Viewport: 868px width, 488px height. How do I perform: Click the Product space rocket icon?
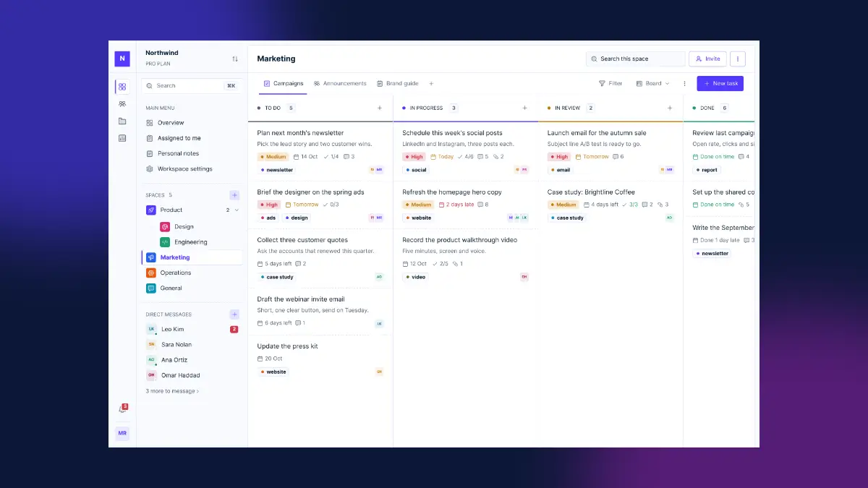(151, 210)
